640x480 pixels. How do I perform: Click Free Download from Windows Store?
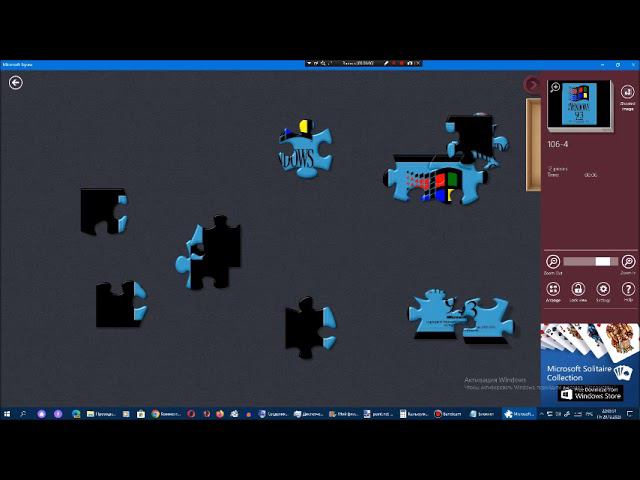point(591,393)
